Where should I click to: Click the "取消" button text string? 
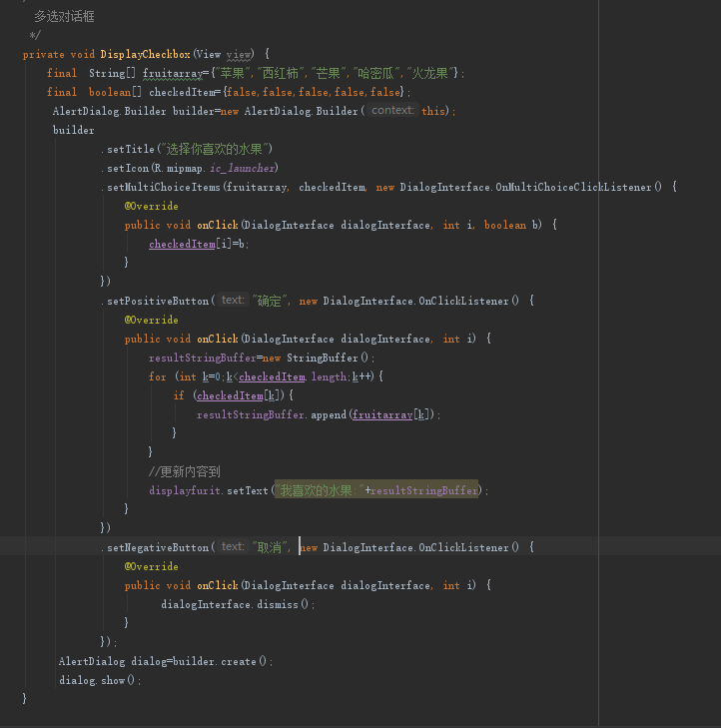coord(269,548)
